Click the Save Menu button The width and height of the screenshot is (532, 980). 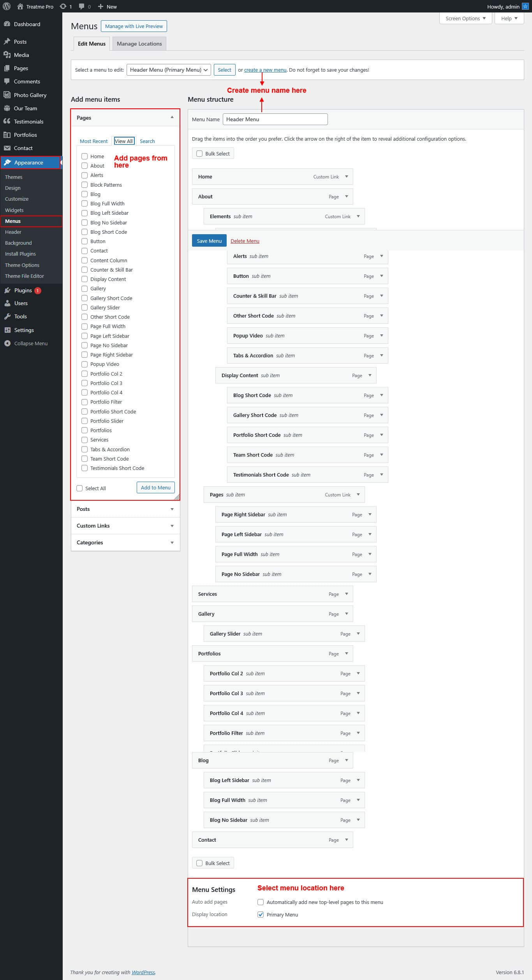point(209,241)
